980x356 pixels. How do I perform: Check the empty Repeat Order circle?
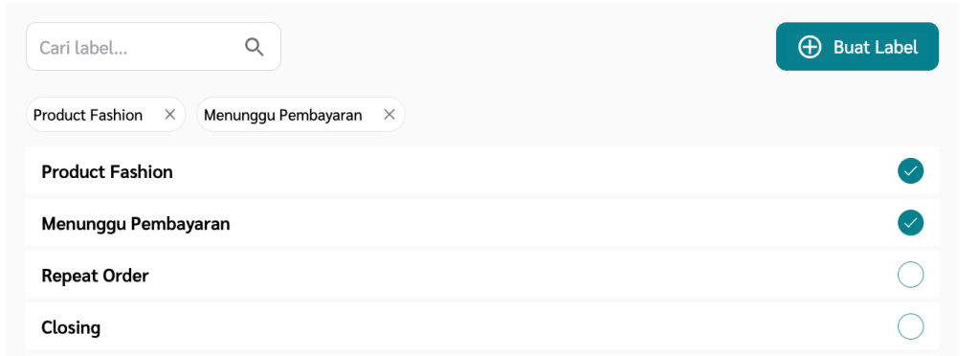click(x=910, y=275)
